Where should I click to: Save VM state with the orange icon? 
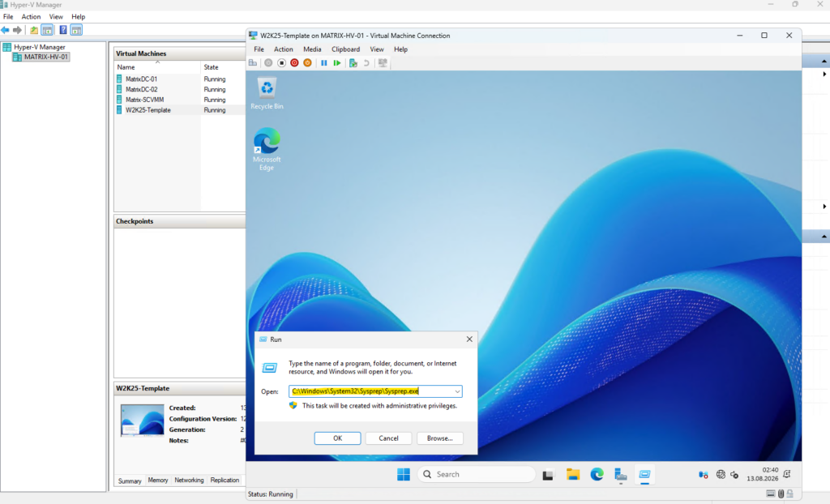[307, 63]
